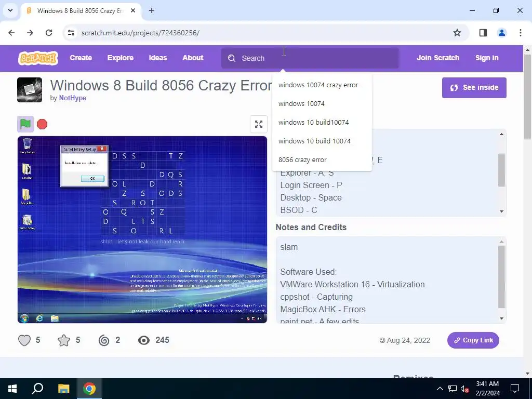The width and height of the screenshot is (532, 399).
Task: Select suggestion 'windows 10074'
Action: 322,104
